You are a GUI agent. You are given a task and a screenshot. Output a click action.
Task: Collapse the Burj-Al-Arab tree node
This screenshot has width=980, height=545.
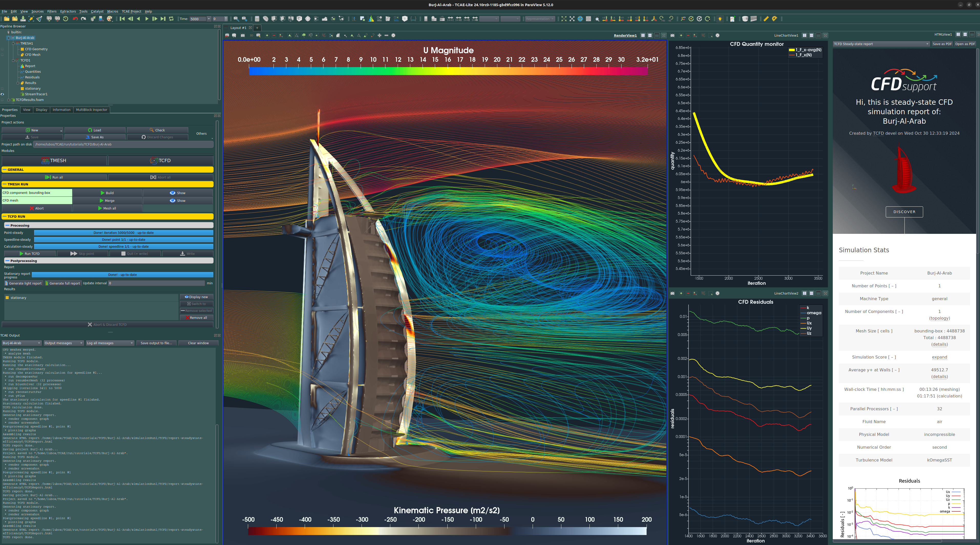(8, 38)
